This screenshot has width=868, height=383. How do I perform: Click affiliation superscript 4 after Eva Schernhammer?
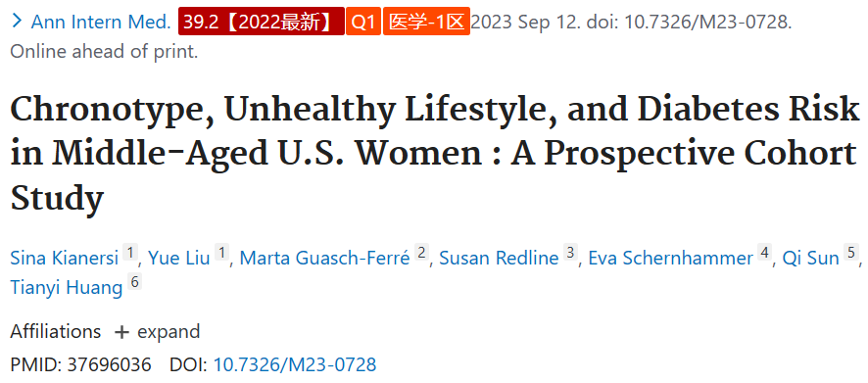(x=764, y=253)
